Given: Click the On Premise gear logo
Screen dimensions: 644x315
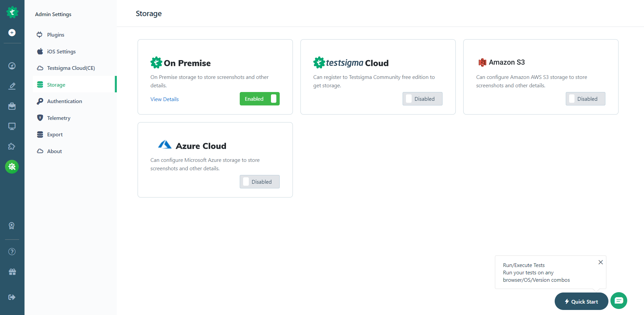Looking at the screenshot, I should click(156, 62).
